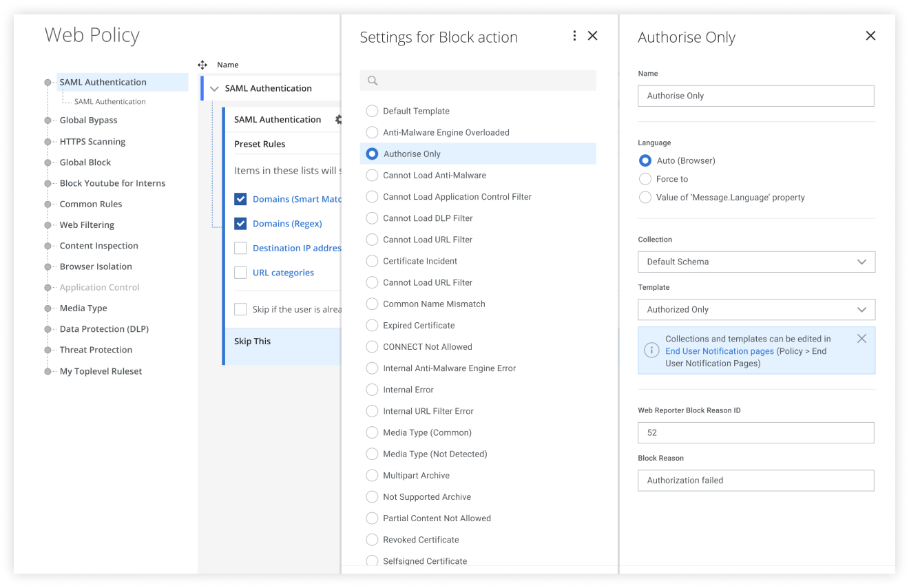Open Data Protection (DLP) in the policy tree
Image resolution: width=909 pixels, height=588 pixels.
click(x=104, y=329)
